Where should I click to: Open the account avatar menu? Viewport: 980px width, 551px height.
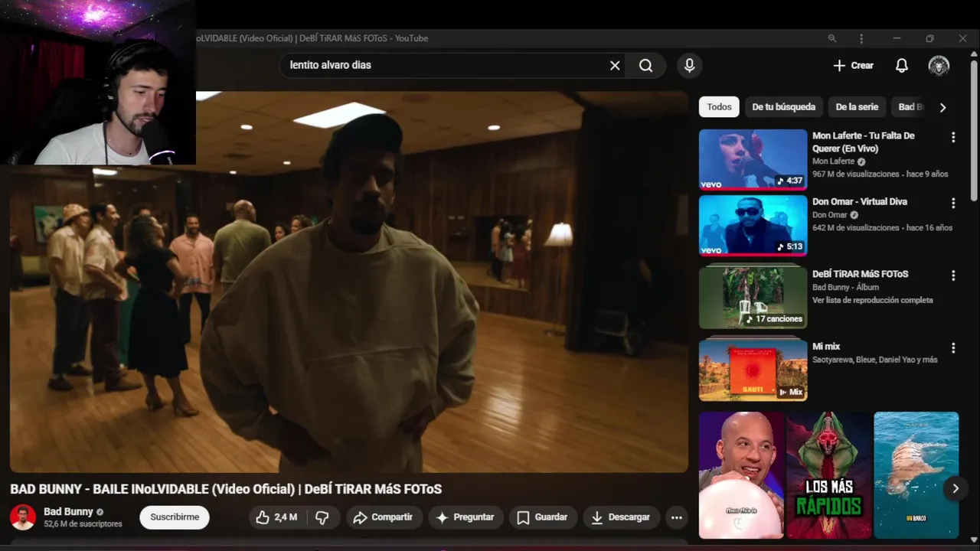coord(939,66)
